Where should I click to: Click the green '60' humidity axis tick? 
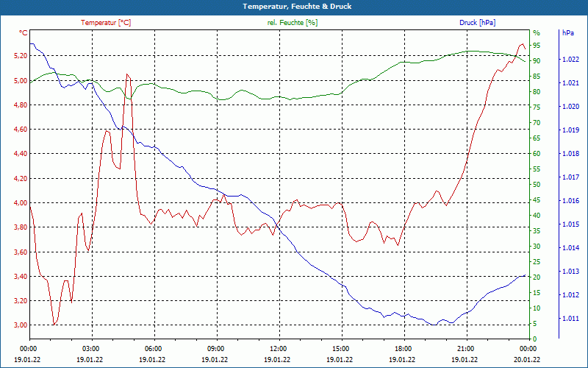click(x=537, y=154)
